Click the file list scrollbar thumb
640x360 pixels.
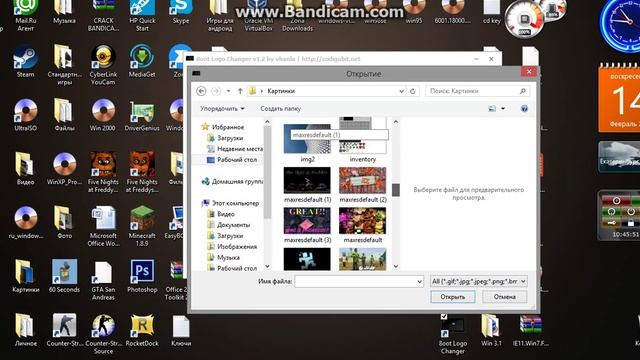click(396, 190)
